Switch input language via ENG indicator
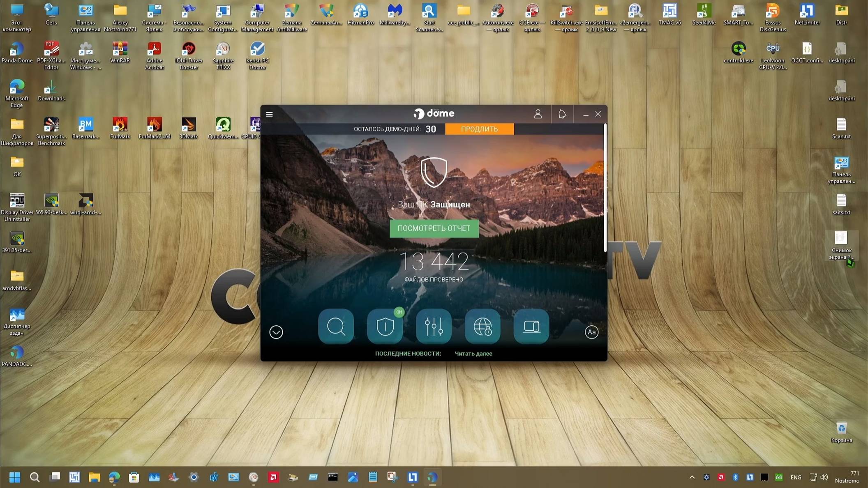This screenshot has height=488, width=868. (796, 477)
